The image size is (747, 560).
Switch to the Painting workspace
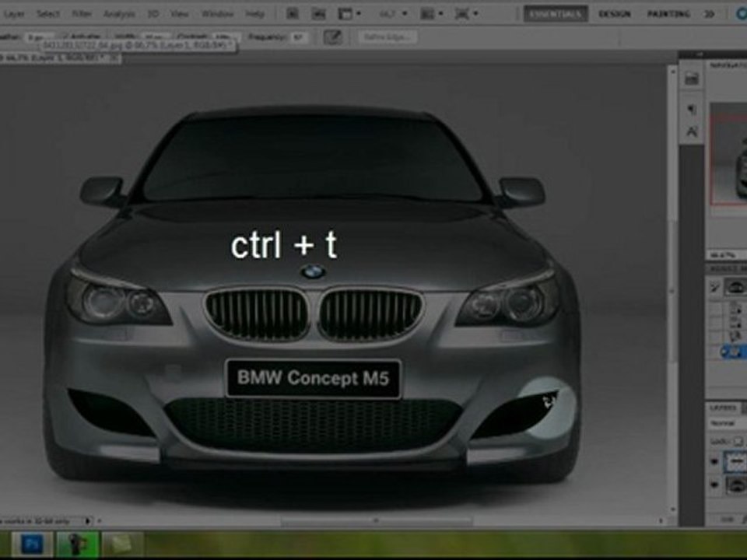point(668,14)
